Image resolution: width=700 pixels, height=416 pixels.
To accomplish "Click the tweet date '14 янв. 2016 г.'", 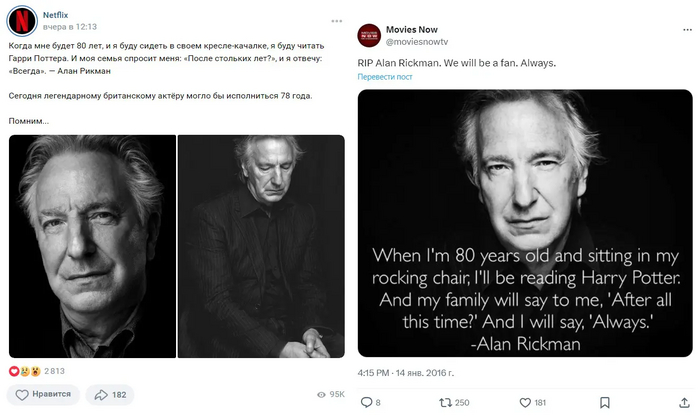I will point(425,373).
